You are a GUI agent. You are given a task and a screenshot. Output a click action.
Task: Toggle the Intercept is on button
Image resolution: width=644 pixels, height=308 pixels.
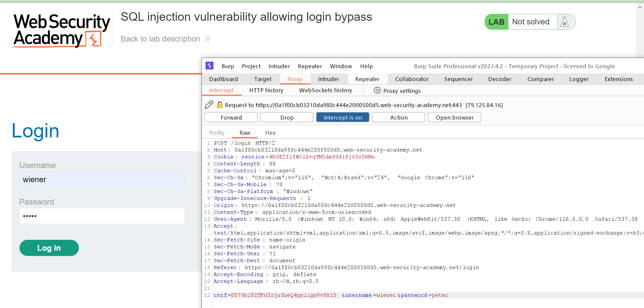343,117
